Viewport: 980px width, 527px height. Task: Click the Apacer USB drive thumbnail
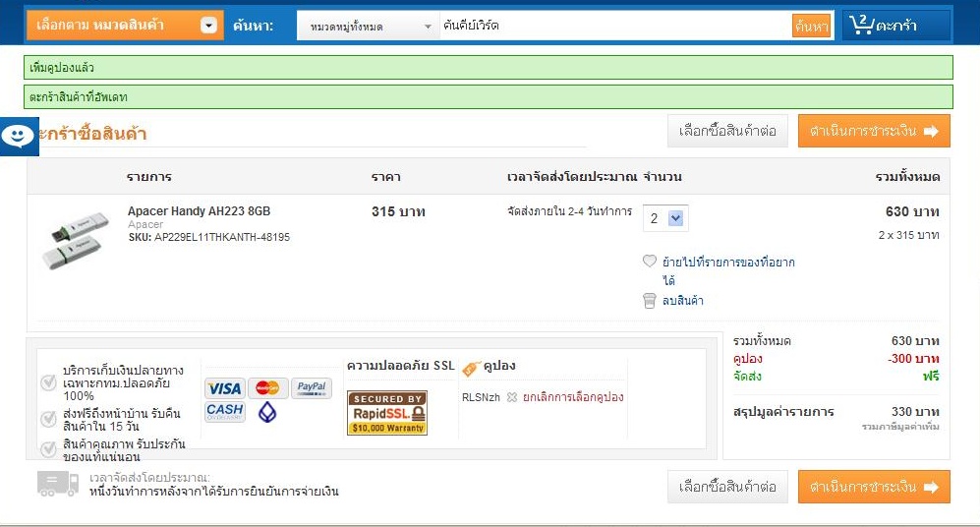[x=76, y=241]
